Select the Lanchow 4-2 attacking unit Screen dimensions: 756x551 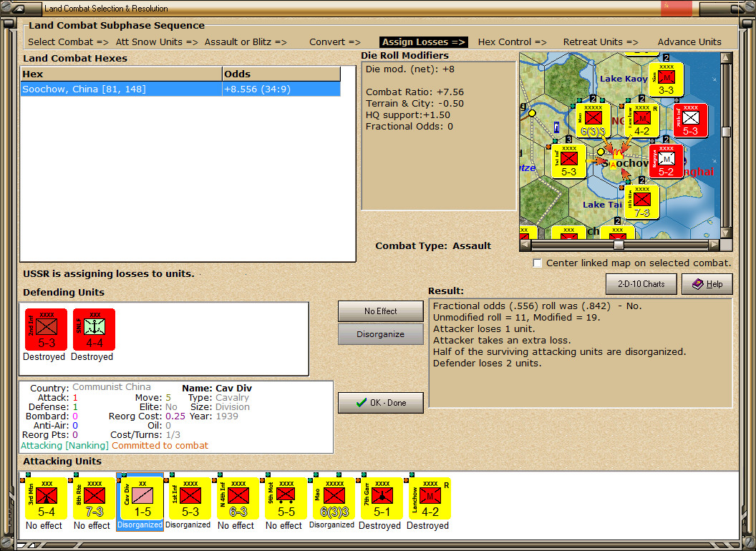coord(430,498)
